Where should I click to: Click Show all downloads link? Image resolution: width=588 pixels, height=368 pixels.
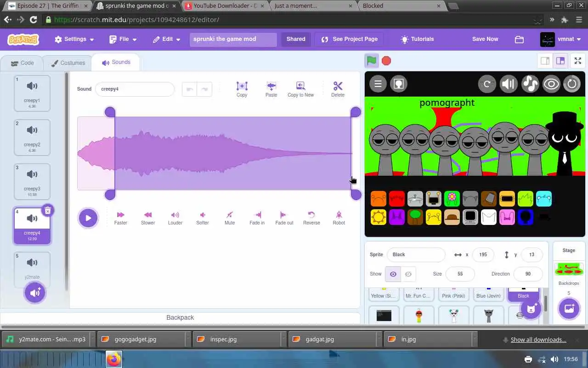(x=538, y=339)
